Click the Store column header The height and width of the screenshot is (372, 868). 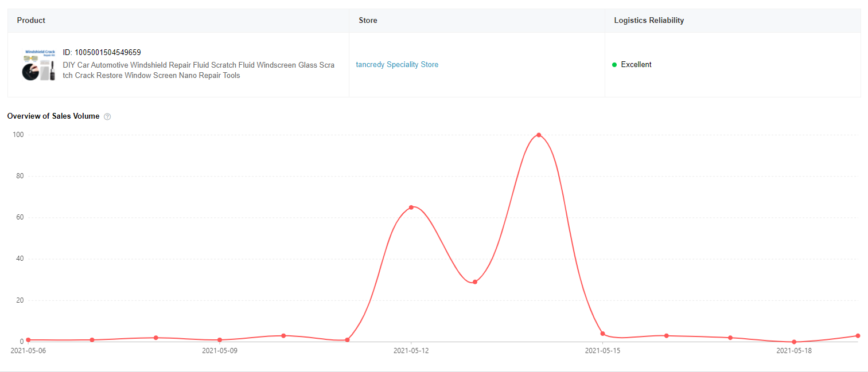(368, 20)
